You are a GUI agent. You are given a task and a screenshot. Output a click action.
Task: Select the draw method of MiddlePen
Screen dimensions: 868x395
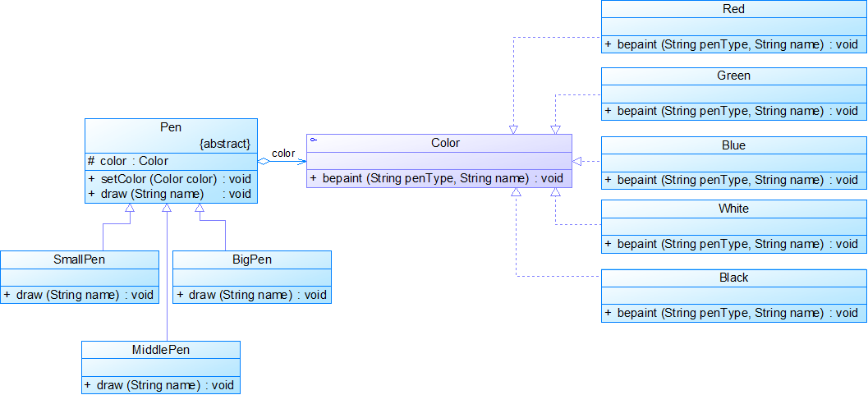(x=160, y=385)
